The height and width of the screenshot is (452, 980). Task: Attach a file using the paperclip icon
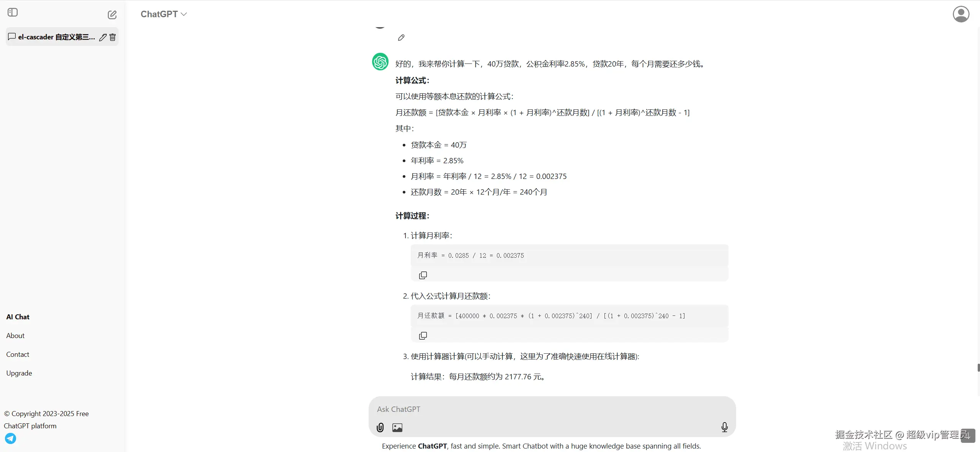[380, 428]
